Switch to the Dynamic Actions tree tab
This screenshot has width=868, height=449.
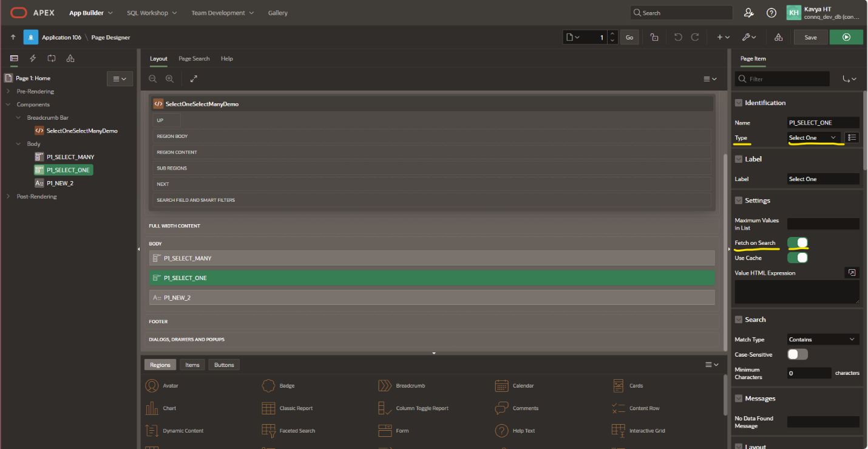(33, 58)
